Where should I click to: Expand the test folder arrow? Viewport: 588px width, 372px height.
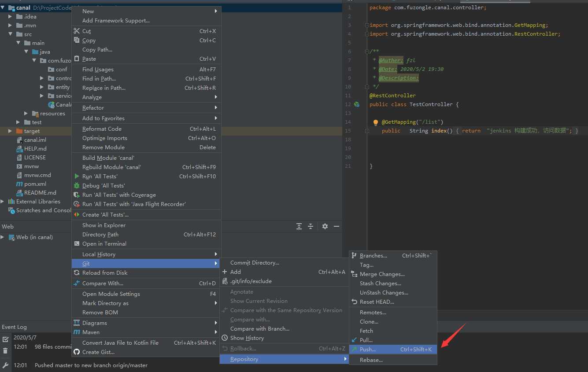pyautogui.click(x=18, y=122)
